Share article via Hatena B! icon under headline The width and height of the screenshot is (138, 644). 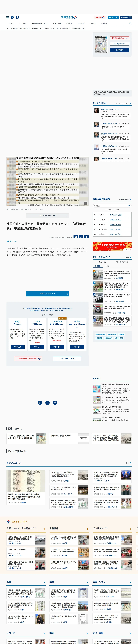tap(76, 237)
